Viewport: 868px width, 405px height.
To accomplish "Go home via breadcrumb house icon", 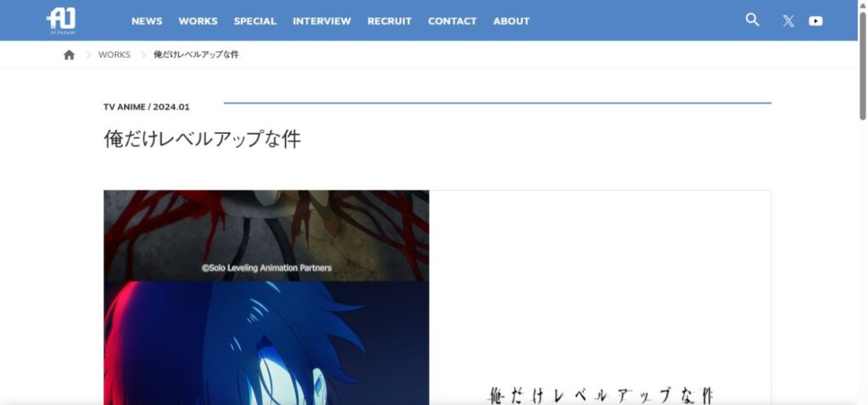I will [x=70, y=55].
